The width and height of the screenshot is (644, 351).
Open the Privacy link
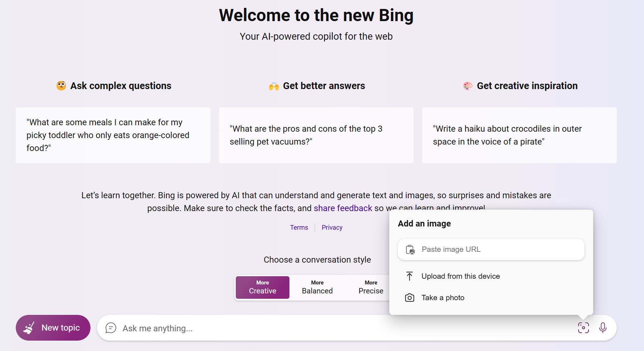click(332, 228)
